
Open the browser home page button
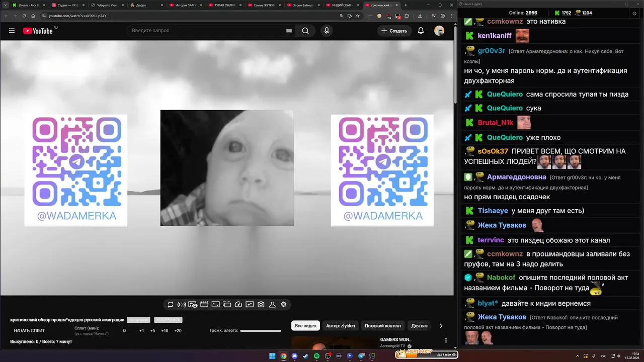(x=33, y=16)
